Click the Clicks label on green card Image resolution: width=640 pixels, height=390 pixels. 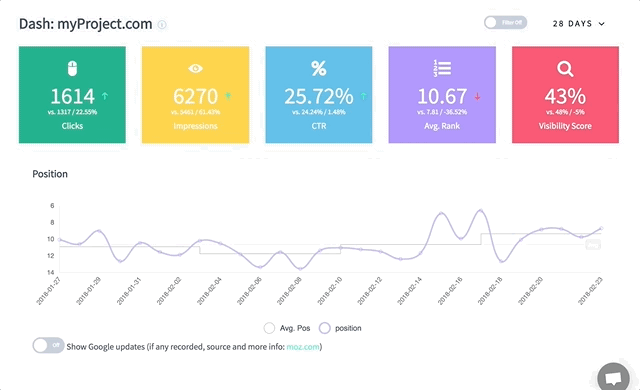pos(72,126)
